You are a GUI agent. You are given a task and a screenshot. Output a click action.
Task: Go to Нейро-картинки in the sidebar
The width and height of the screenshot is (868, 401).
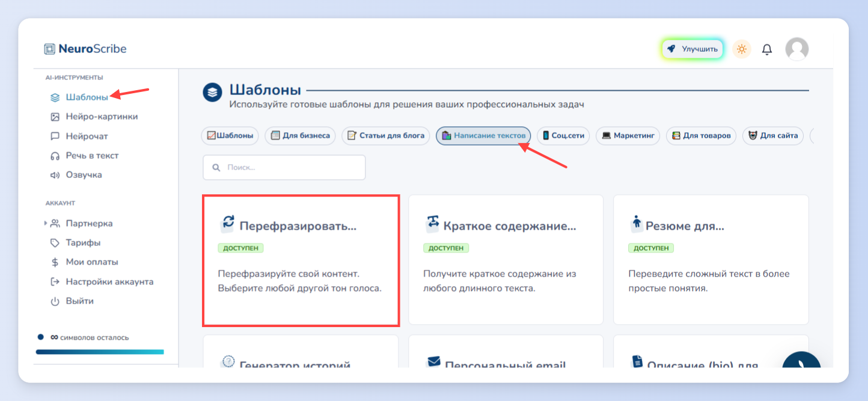[x=102, y=117]
